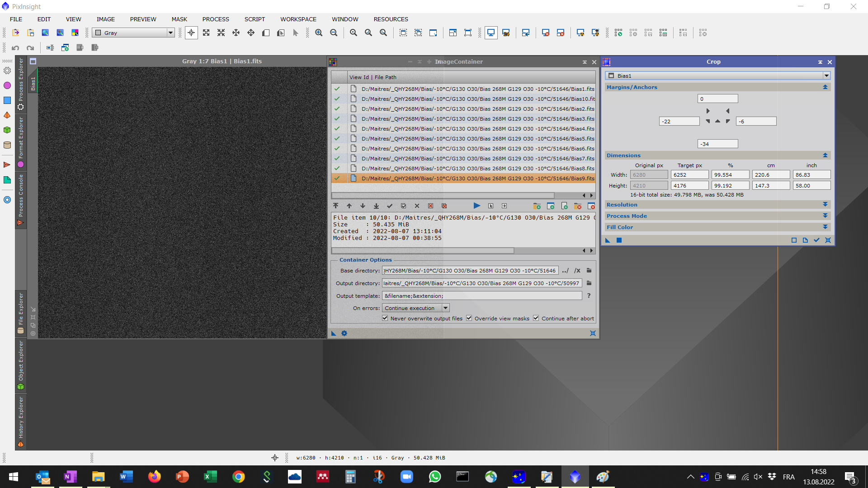Select the top-left anchor arrow in Crop
868x488 pixels.
(708, 111)
